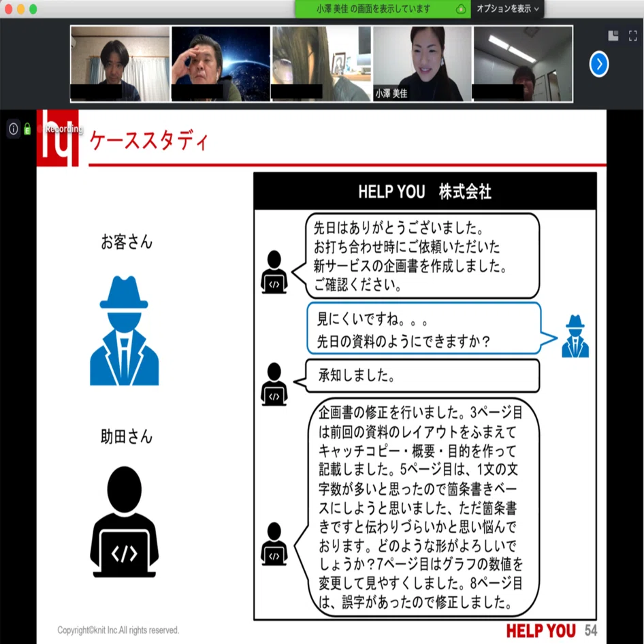
Task: Click small blue customer icon beside chat bubble
Action: click(575, 336)
